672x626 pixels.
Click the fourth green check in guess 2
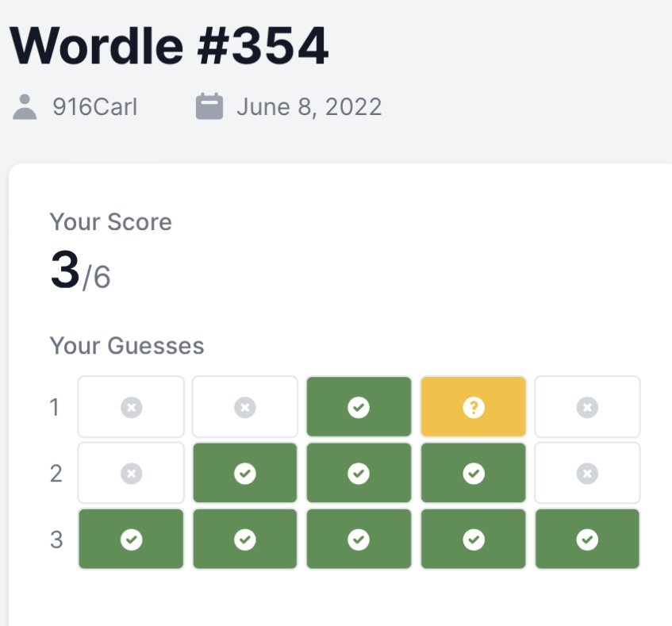coord(473,473)
